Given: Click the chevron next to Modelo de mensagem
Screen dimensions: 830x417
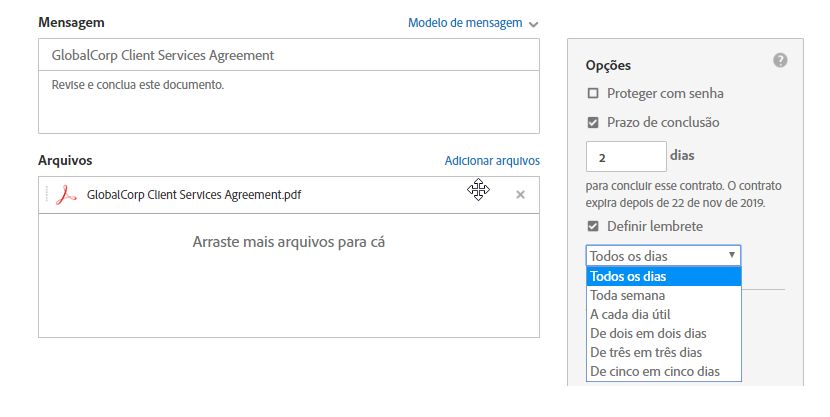Looking at the screenshot, I should tap(534, 24).
